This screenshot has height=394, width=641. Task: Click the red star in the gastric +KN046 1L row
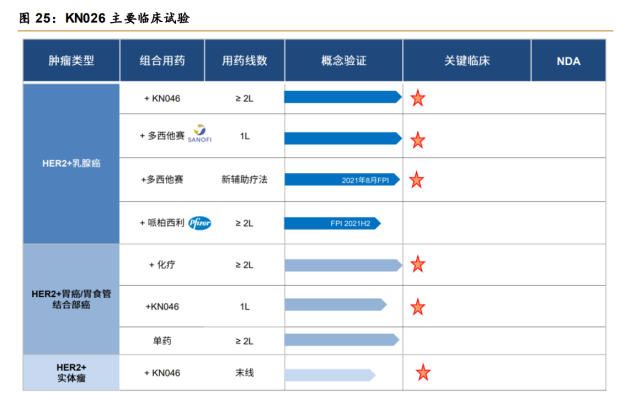[x=418, y=307]
